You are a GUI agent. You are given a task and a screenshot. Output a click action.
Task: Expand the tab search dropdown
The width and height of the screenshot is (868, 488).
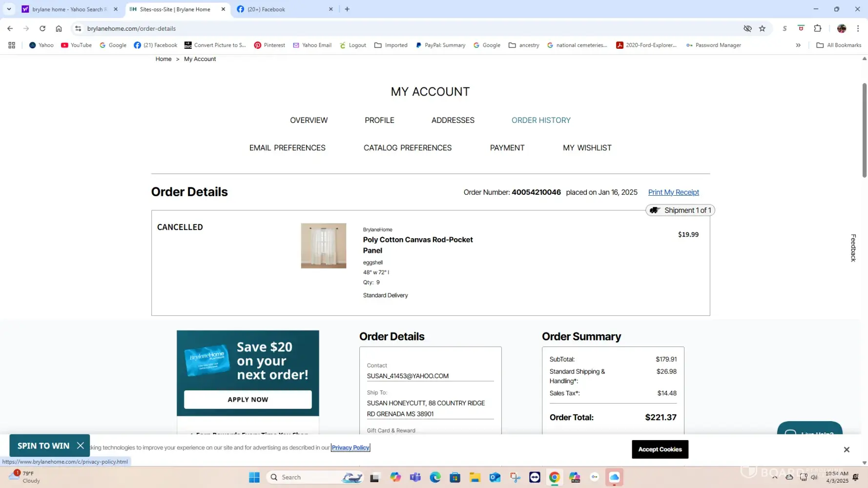tap(9, 9)
